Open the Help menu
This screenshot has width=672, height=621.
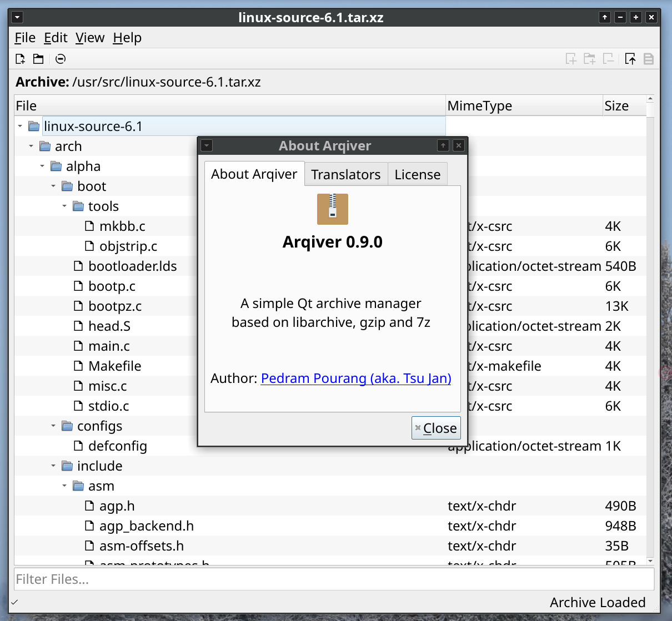tap(127, 38)
